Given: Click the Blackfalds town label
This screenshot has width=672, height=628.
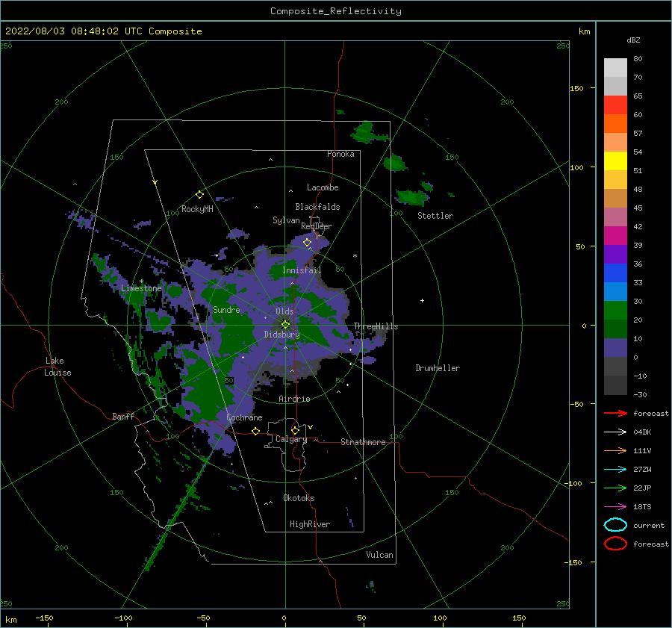Looking at the screenshot, I should click(317, 207).
